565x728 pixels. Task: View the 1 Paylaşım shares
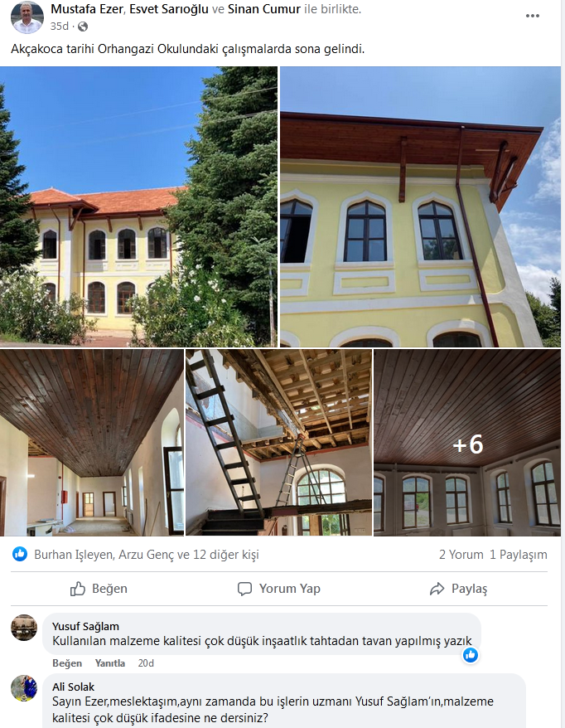(x=519, y=555)
